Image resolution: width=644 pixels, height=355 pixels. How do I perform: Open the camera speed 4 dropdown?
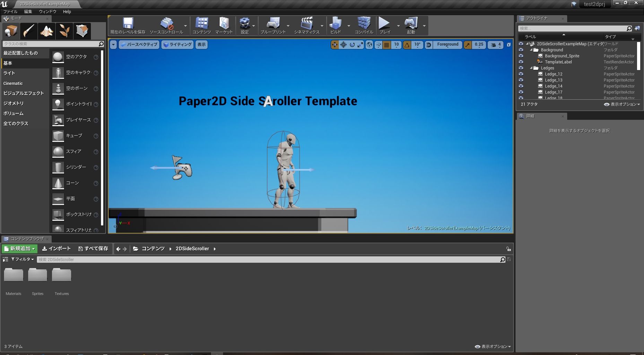(x=496, y=45)
